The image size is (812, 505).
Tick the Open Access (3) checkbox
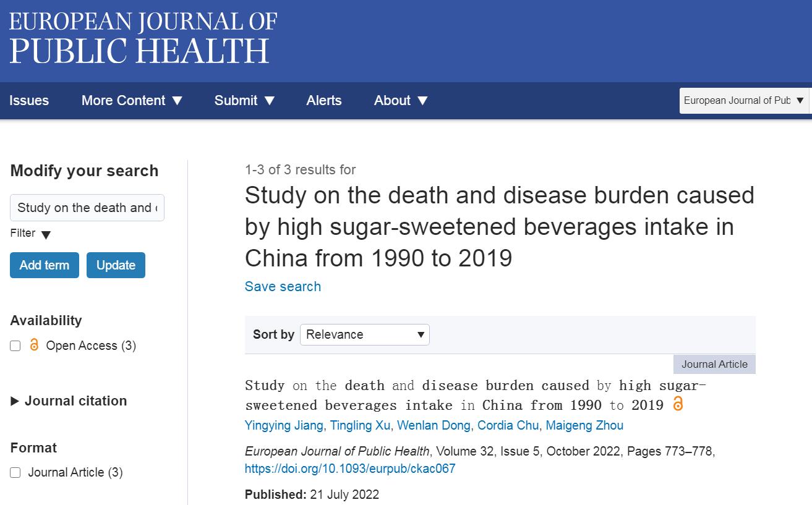pyautogui.click(x=15, y=346)
